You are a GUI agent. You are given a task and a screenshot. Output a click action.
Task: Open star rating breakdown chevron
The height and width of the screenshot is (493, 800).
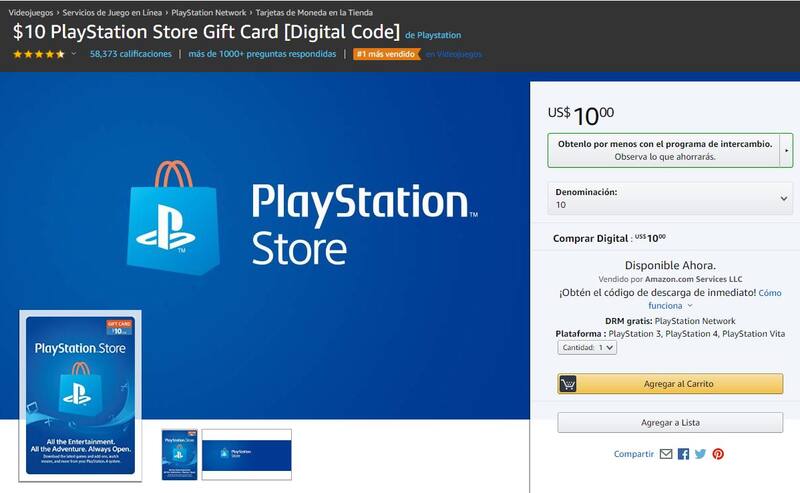click(74, 53)
